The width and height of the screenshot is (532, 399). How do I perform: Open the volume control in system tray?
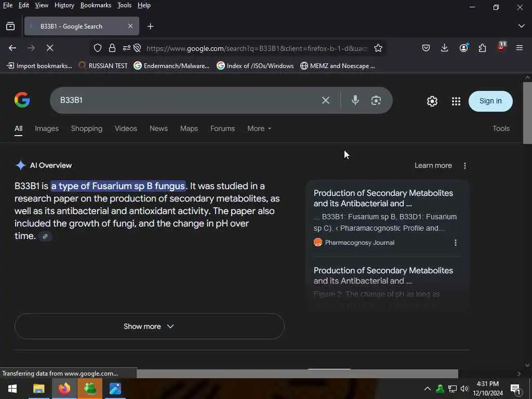pos(464,389)
